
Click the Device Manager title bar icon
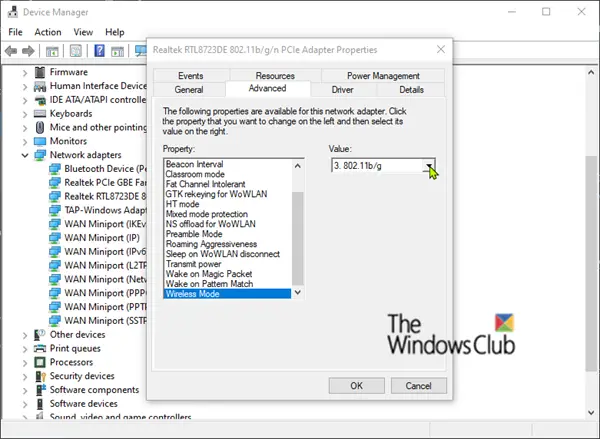pyautogui.click(x=13, y=12)
